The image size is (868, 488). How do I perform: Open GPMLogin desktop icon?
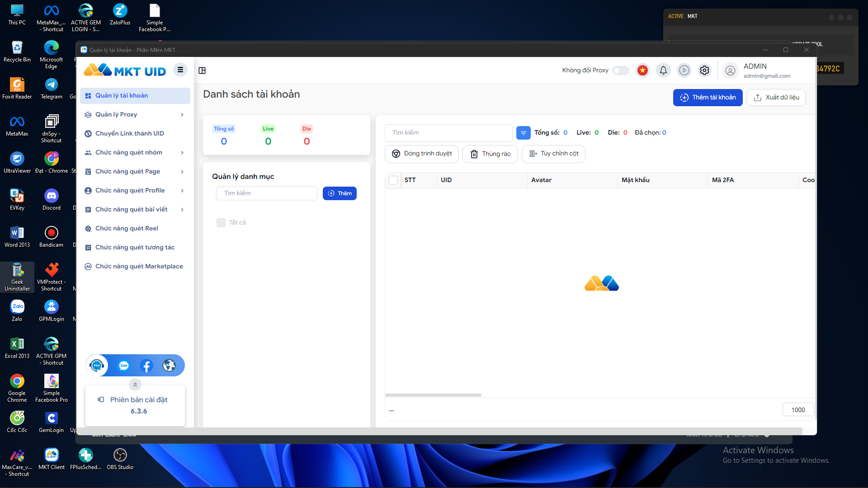(x=52, y=310)
